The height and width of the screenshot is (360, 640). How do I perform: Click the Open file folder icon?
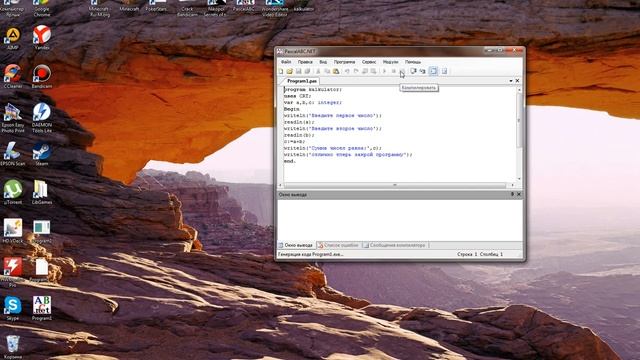tap(289, 71)
